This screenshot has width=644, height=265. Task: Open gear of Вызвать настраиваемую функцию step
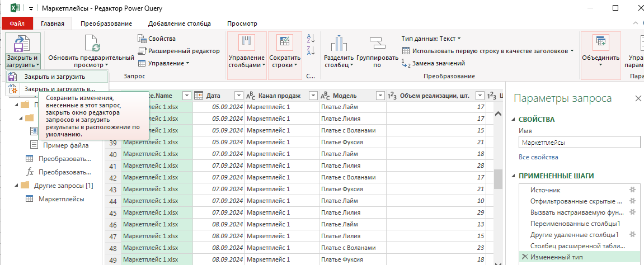click(x=632, y=212)
